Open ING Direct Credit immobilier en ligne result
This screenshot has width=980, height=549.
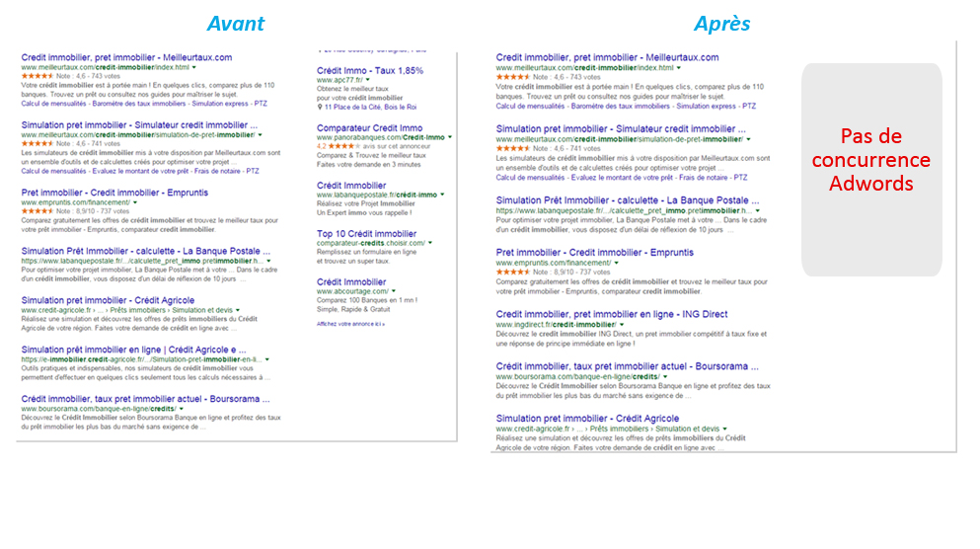(x=612, y=315)
